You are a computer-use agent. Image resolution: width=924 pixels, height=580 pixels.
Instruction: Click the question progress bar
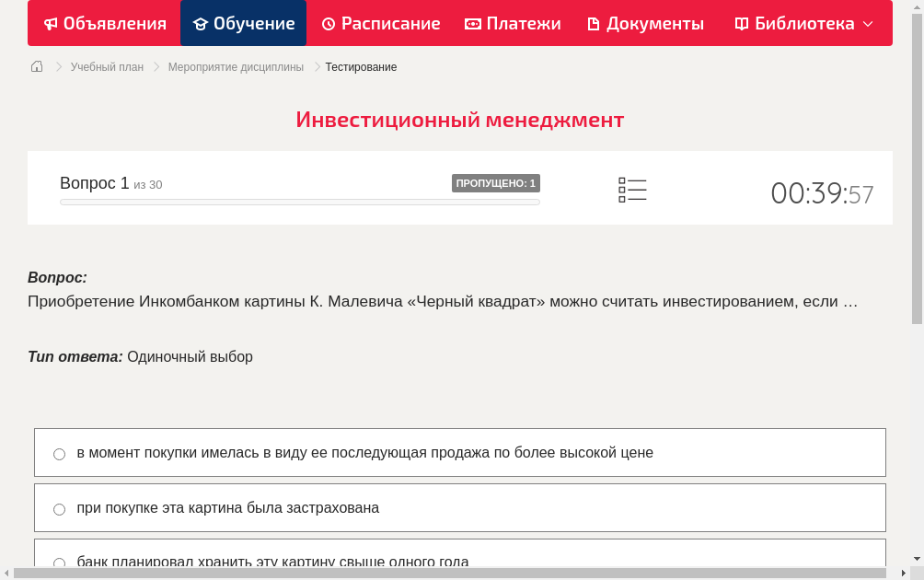tap(299, 202)
